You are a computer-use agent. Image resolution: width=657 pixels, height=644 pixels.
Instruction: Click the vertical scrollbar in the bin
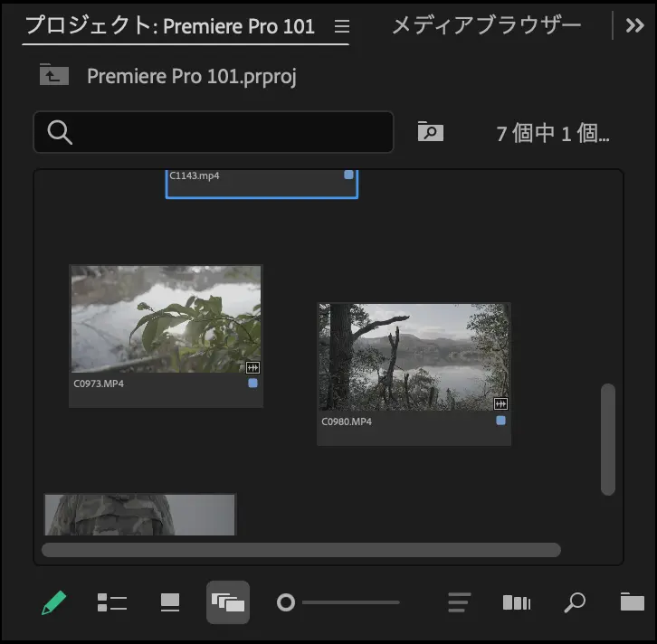point(607,440)
